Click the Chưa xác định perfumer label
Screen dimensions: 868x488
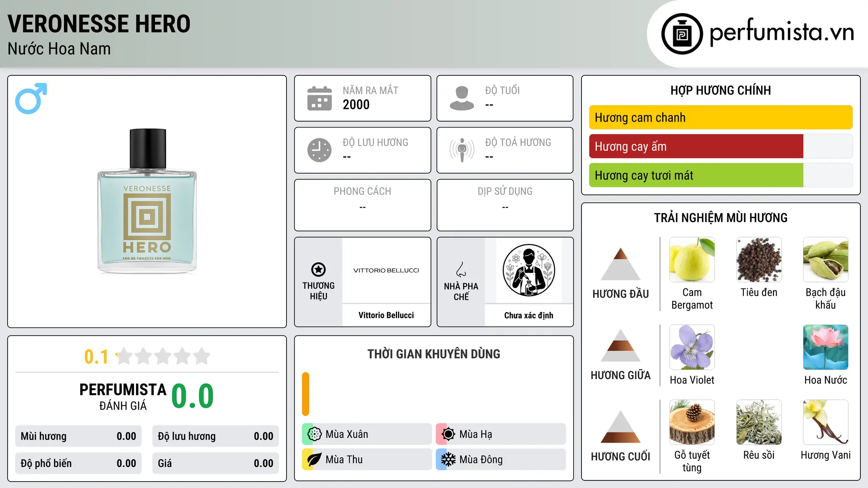click(x=529, y=315)
